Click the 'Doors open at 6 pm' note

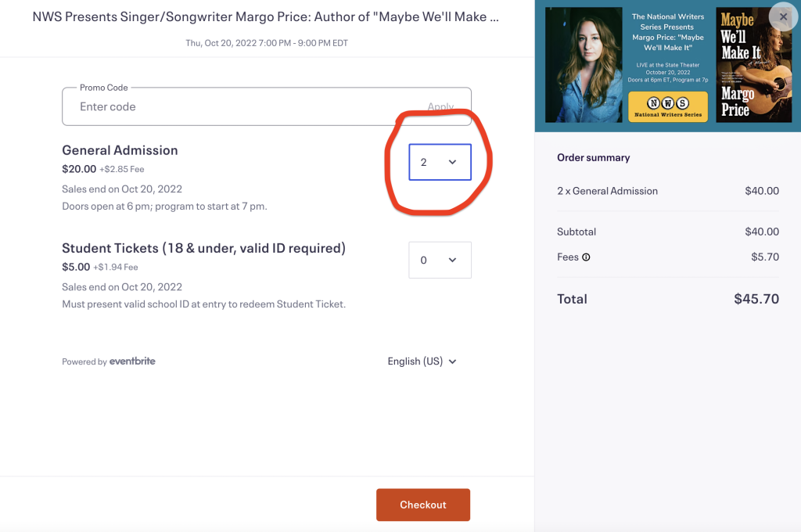coord(164,207)
